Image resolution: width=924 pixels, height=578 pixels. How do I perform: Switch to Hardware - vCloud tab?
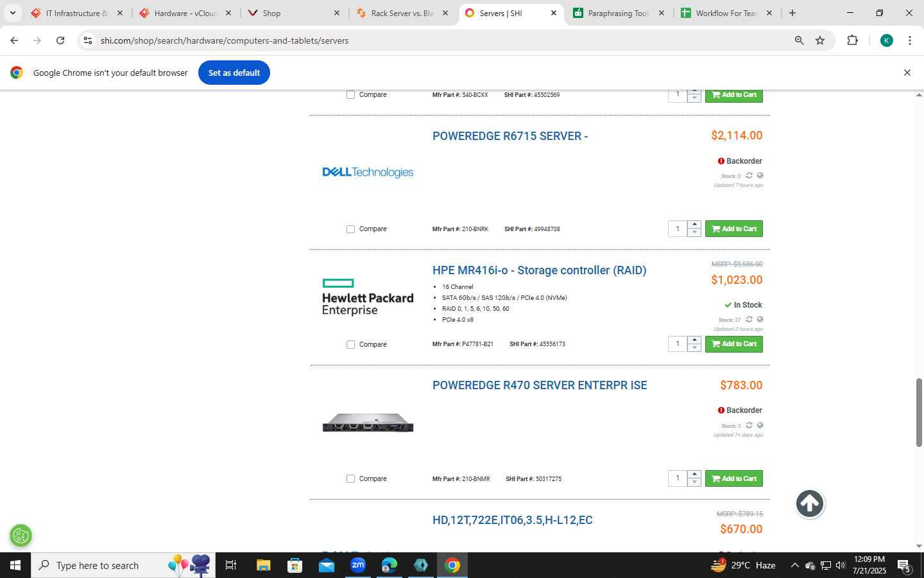(x=185, y=13)
